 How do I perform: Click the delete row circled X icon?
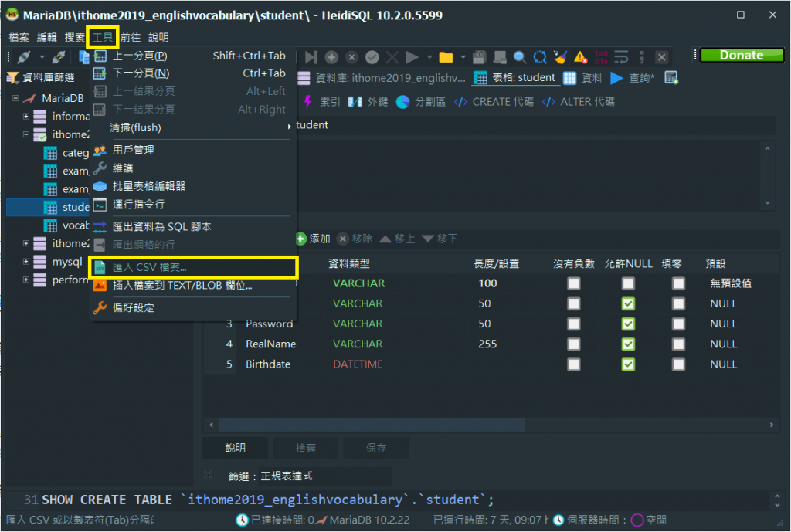click(351, 57)
